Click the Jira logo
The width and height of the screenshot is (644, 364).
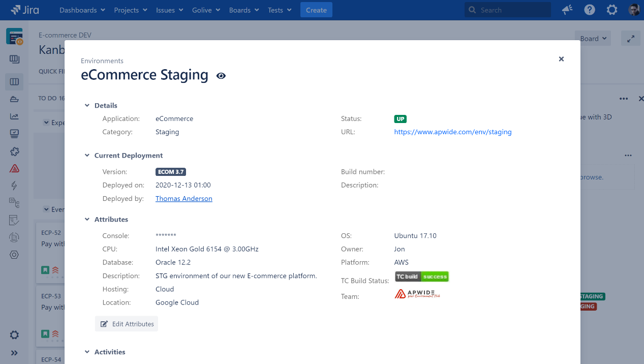pos(25,10)
